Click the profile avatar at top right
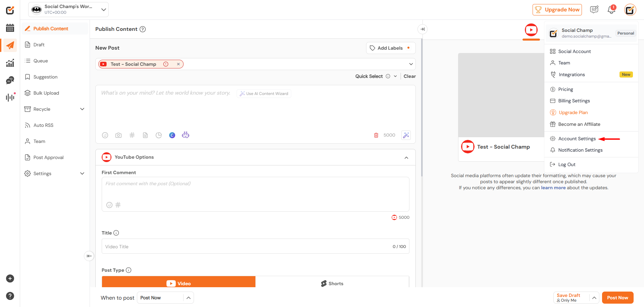 tap(630, 10)
